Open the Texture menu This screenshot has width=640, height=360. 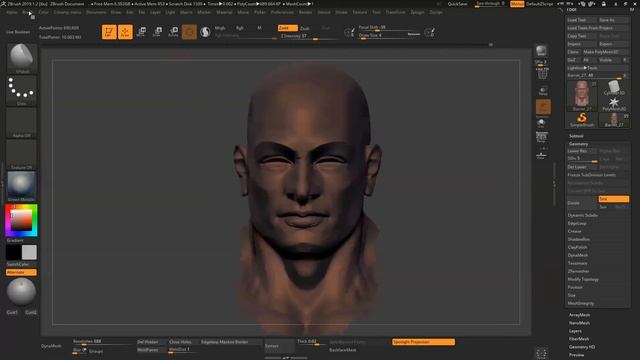tap(360, 12)
